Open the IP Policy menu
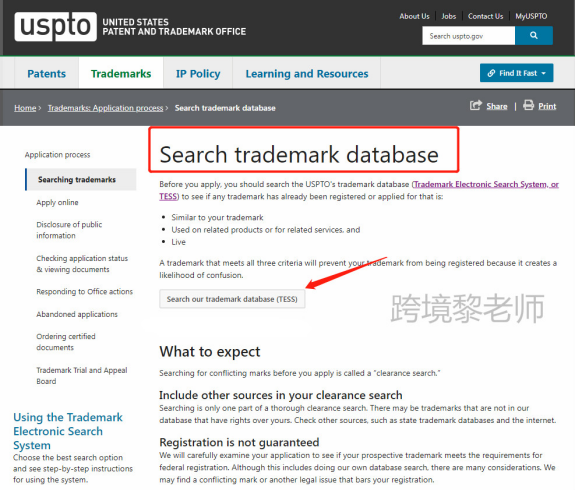The image size is (576, 491). click(x=198, y=73)
